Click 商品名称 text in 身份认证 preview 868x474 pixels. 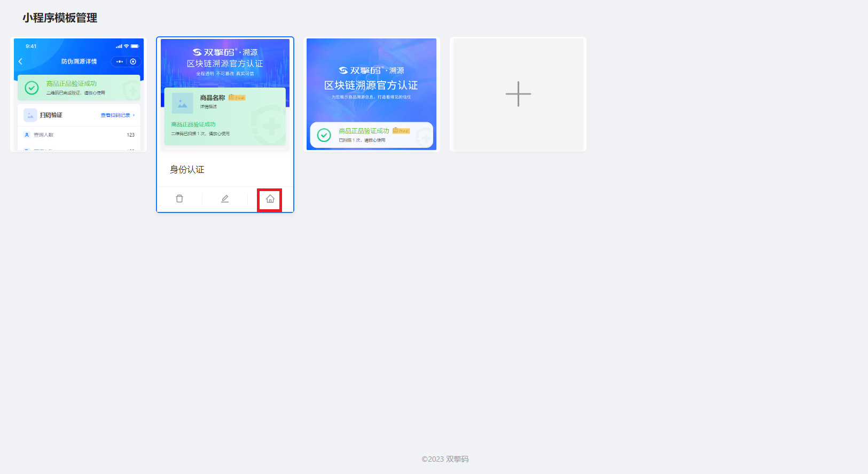pyautogui.click(x=213, y=98)
